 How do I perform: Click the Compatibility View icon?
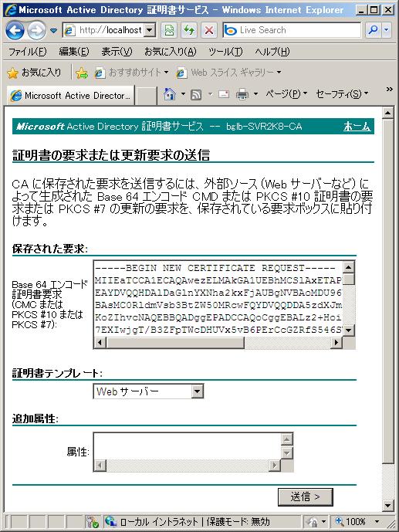pos(169,31)
